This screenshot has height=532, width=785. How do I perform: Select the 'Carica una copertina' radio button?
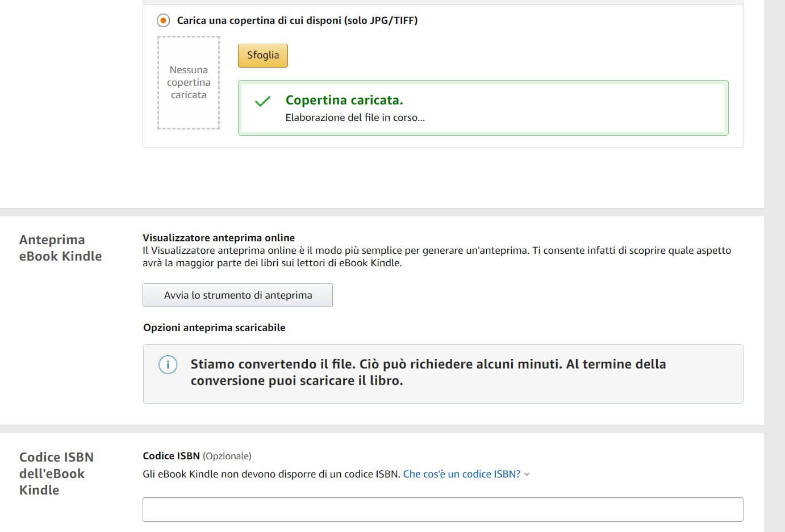(x=164, y=20)
